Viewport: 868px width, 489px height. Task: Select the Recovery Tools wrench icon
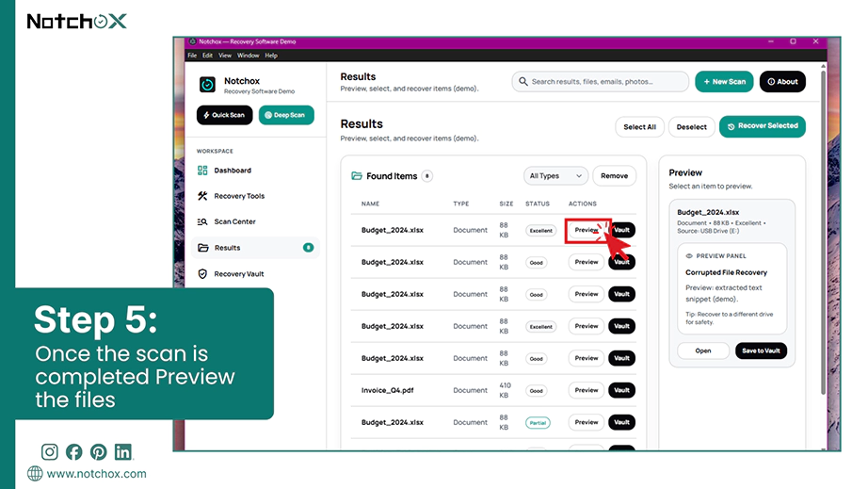pos(202,195)
